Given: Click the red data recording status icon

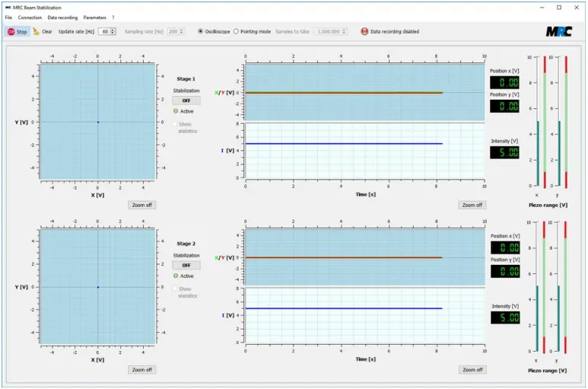Looking at the screenshot, I should click(364, 32).
